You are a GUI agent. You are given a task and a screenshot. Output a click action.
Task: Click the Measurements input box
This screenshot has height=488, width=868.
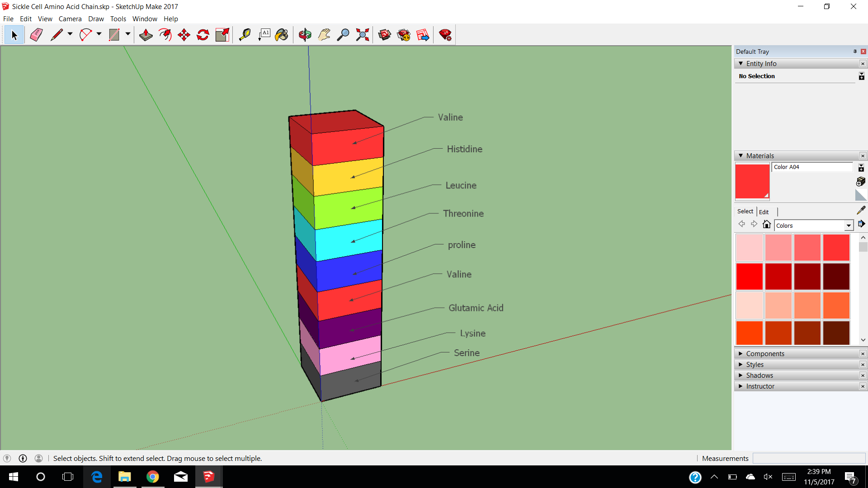pyautogui.click(x=808, y=458)
